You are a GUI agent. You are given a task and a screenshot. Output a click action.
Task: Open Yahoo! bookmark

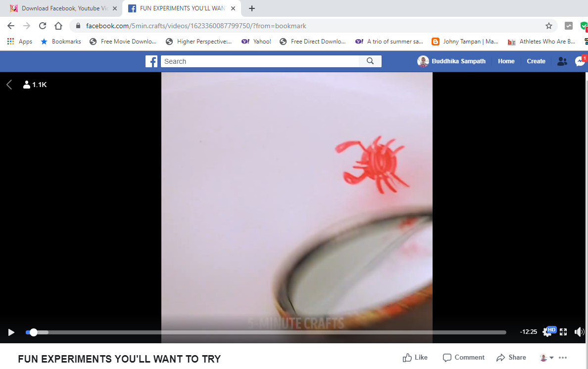coord(256,42)
